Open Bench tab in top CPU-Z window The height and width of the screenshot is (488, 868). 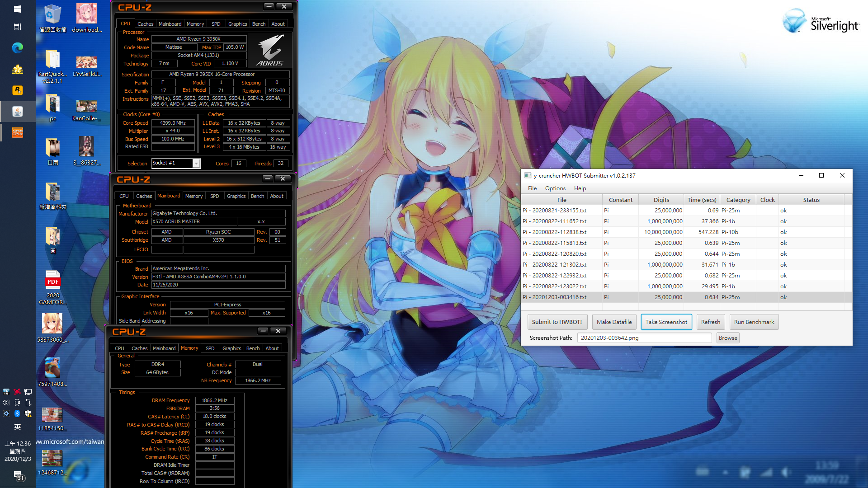click(x=259, y=24)
